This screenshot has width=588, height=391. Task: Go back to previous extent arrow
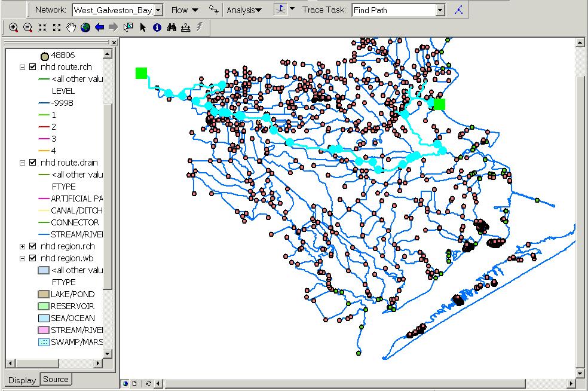(x=100, y=28)
